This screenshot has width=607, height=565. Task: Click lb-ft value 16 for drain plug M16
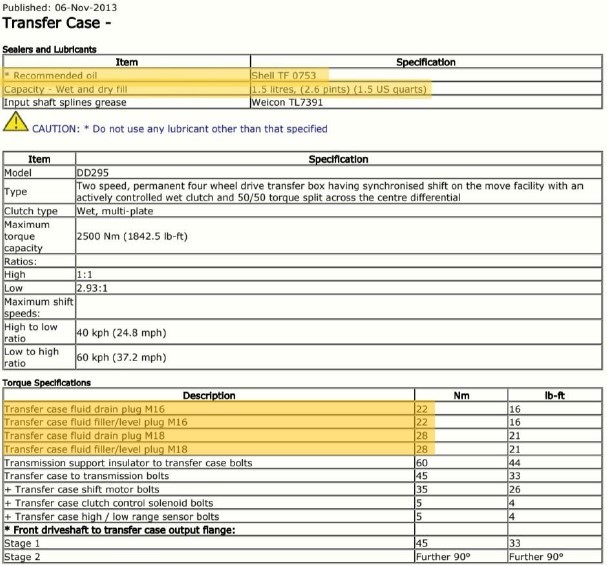[x=515, y=409]
